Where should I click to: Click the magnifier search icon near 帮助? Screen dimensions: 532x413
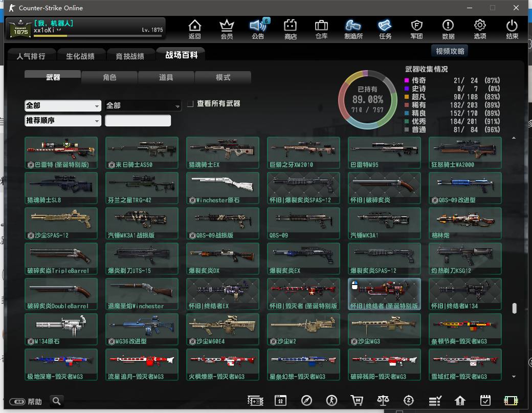pos(57,401)
